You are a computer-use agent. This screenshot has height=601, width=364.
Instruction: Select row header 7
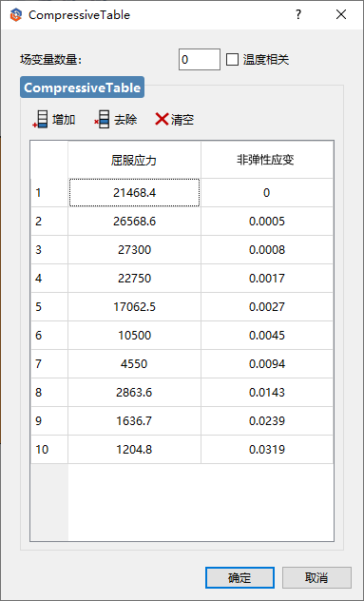[49, 364]
